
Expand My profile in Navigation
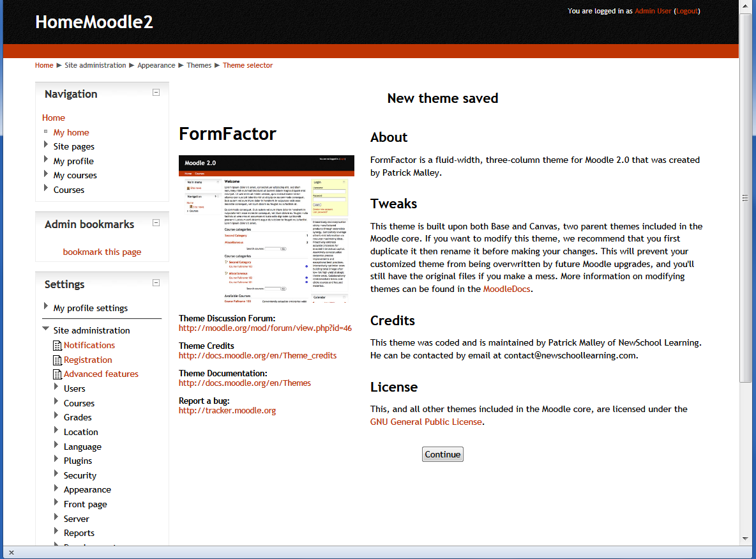click(x=46, y=160)
